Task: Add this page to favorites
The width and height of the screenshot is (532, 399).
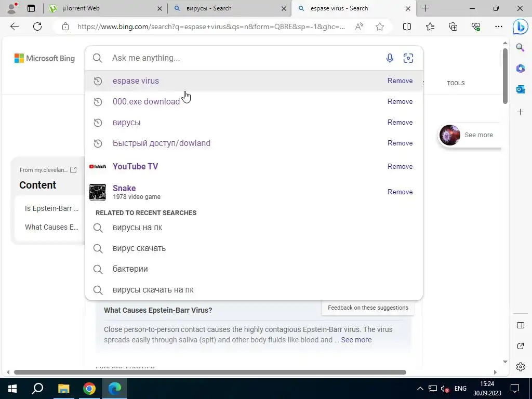Action: [380, 26]
